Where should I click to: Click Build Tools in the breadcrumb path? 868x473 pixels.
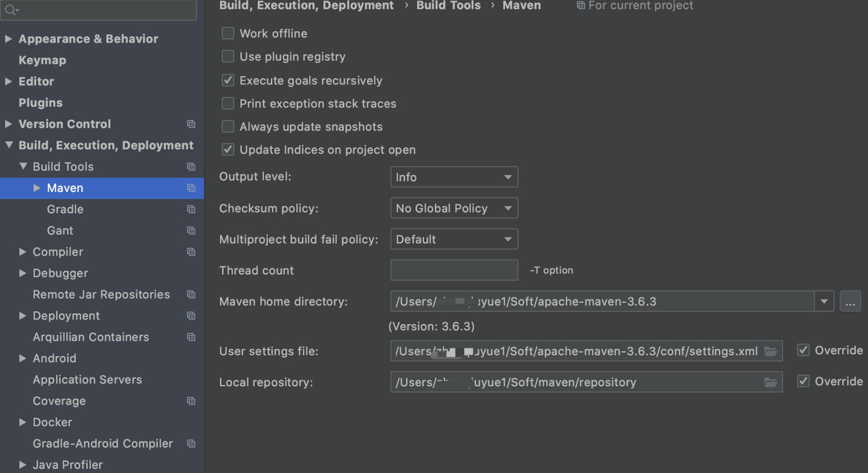click(x=448, y=5)
